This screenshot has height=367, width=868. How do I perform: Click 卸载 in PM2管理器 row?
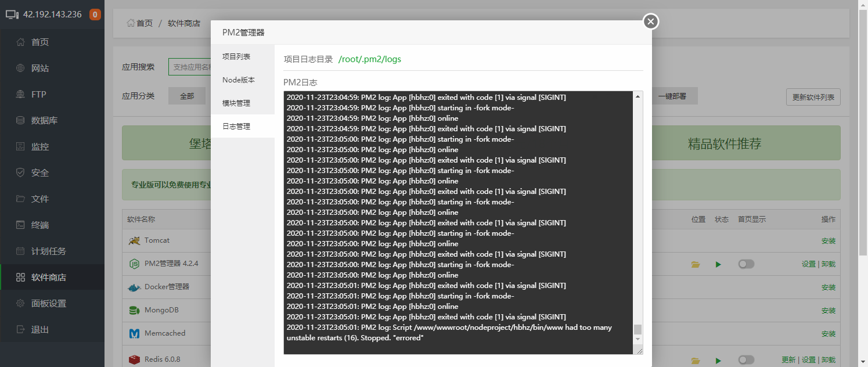pyautogui.click(x=829, y=264)
